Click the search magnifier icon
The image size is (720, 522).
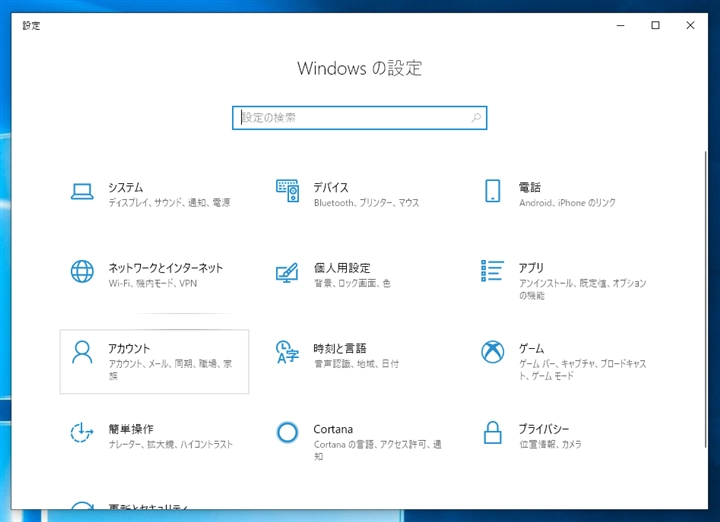pyautogui.click(x=476, y=118)
